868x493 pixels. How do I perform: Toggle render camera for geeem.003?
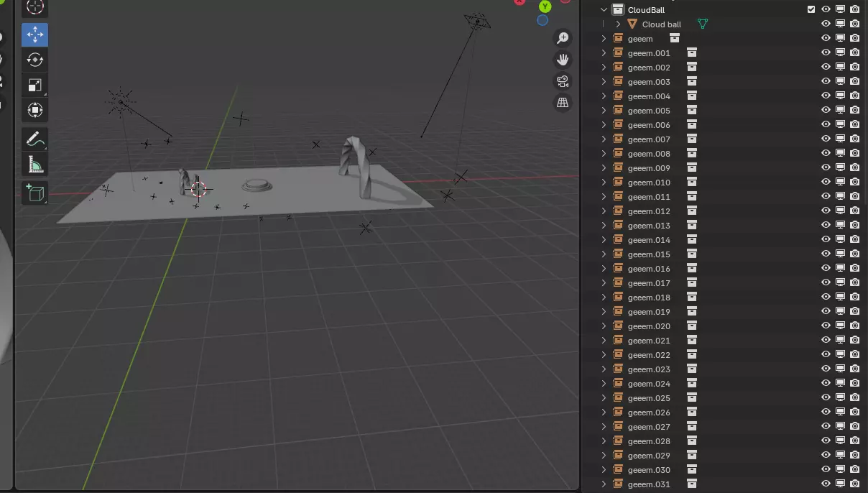pos(855,82)
